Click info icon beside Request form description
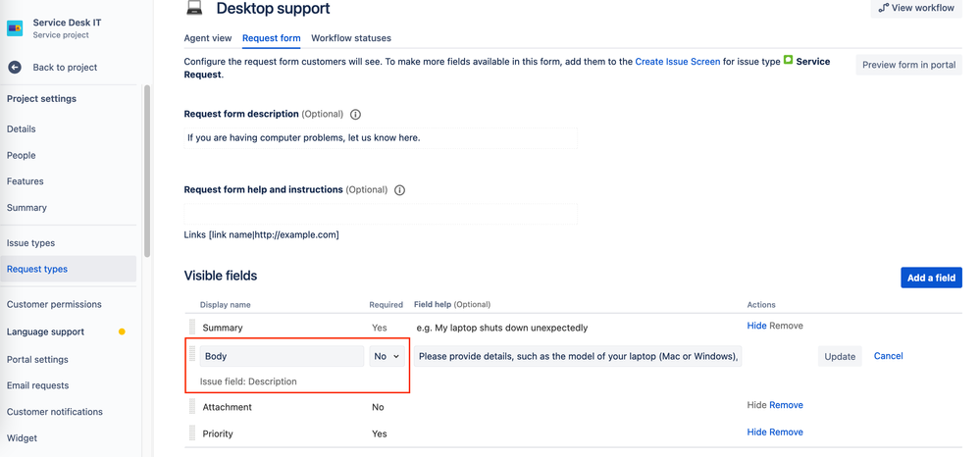 pos(355,115)
